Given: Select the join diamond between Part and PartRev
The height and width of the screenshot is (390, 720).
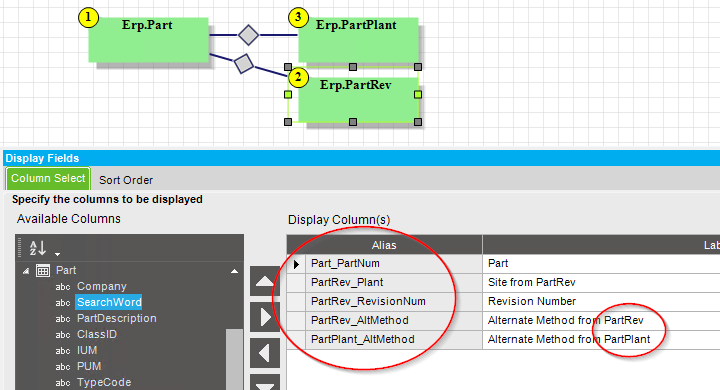Looking at the screenshot, I should click(244, 63).
